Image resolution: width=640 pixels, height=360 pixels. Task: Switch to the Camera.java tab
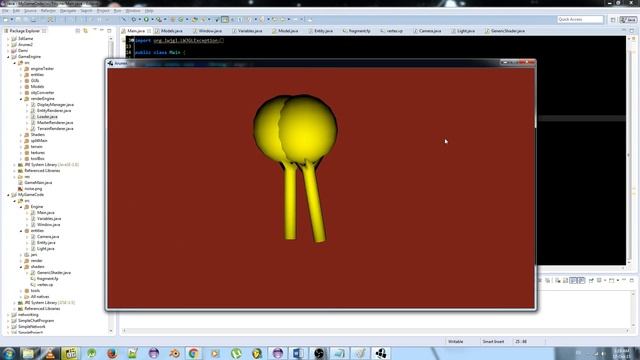427,31
